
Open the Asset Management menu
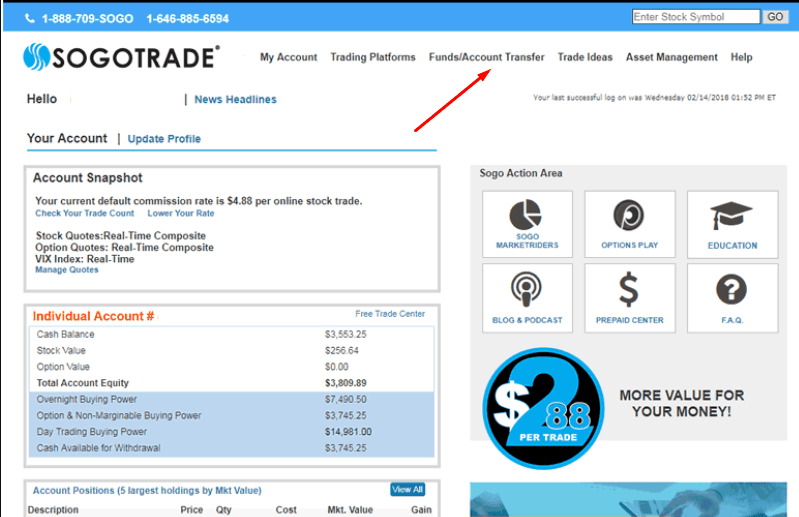[671, 57]
